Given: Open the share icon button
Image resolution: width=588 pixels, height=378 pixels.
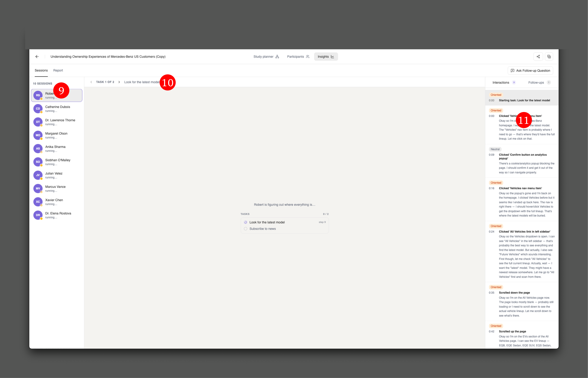Looking at the screenshot, I should (538, 57).
